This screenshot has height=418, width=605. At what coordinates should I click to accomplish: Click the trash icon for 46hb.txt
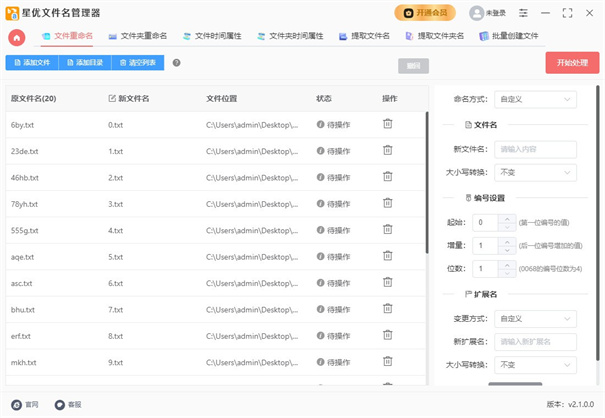tap(388, 177)
